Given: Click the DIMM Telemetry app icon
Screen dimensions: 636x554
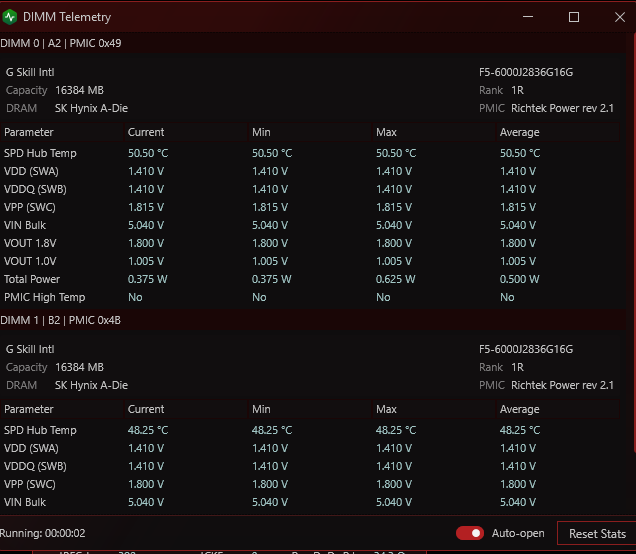Looking at the screenshot, I should (9, 17).
